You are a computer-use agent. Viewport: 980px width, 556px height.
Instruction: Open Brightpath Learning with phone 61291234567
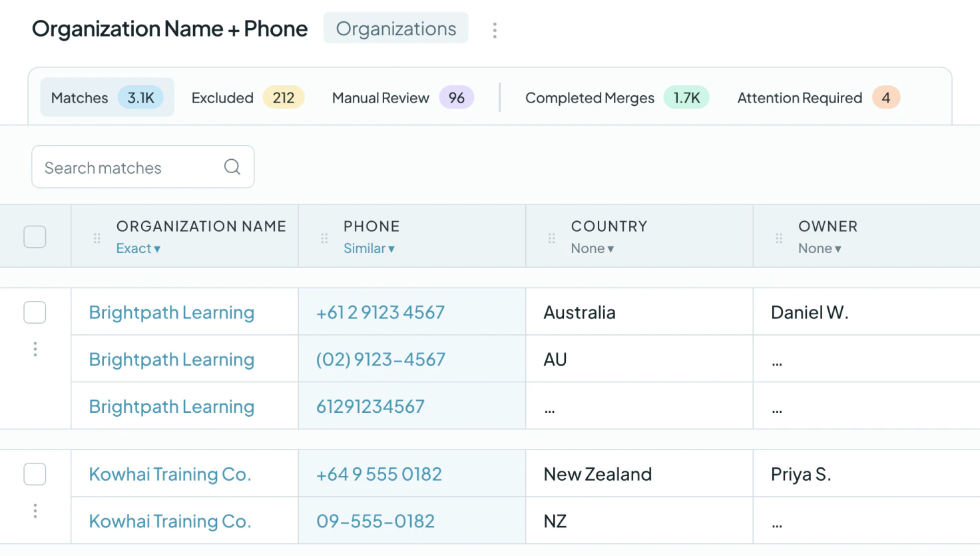tap(172, 406)
